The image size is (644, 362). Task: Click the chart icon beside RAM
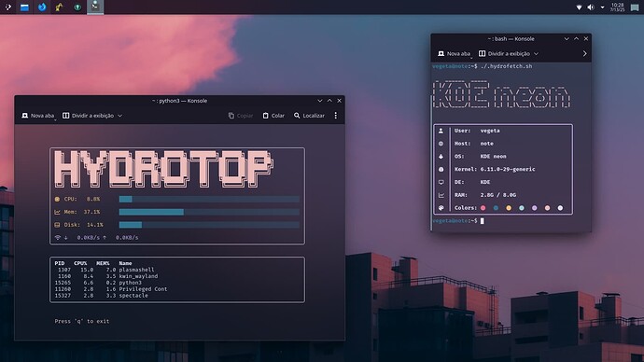point(441,195)
